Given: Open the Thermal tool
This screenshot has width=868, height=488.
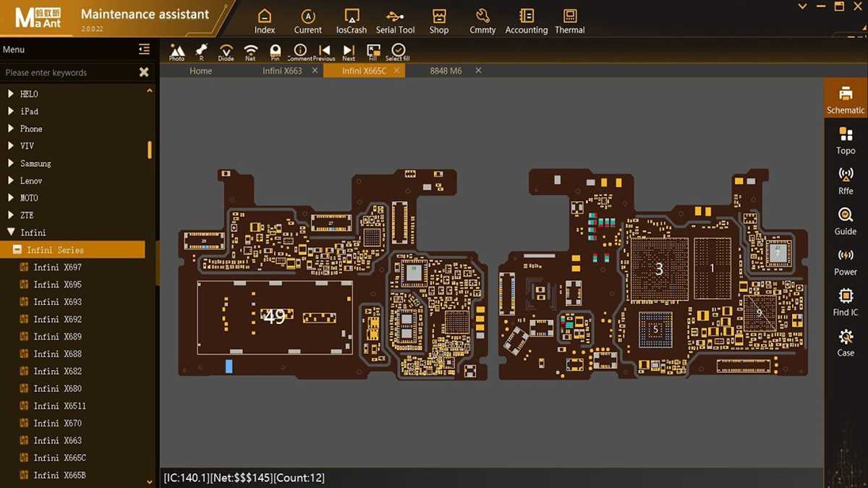Looking at the screenshot, I should tap(570, 21).
